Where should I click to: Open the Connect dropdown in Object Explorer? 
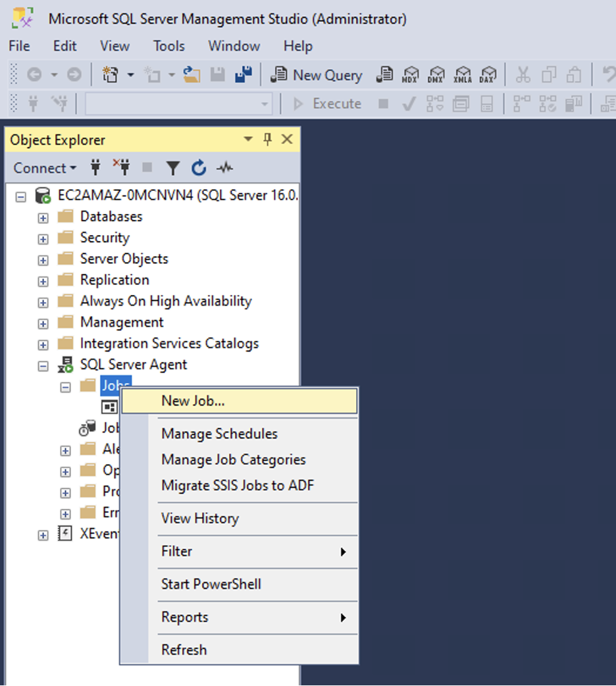coord(45,168)
